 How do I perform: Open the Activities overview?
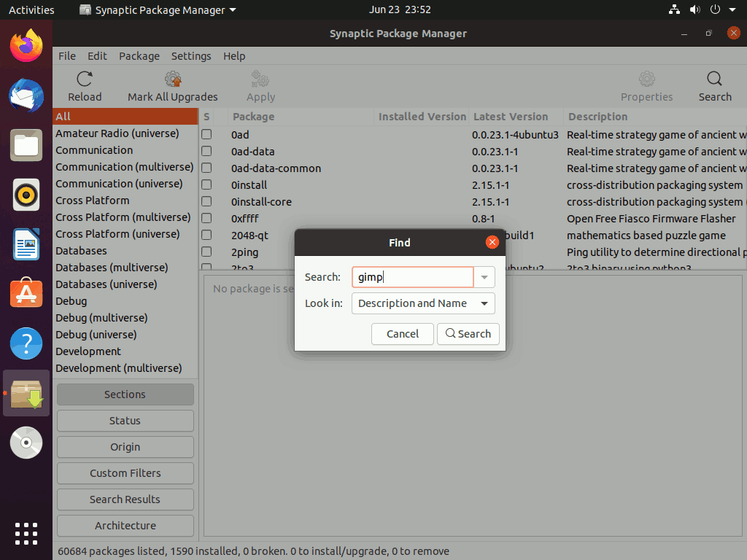(31, 9)
